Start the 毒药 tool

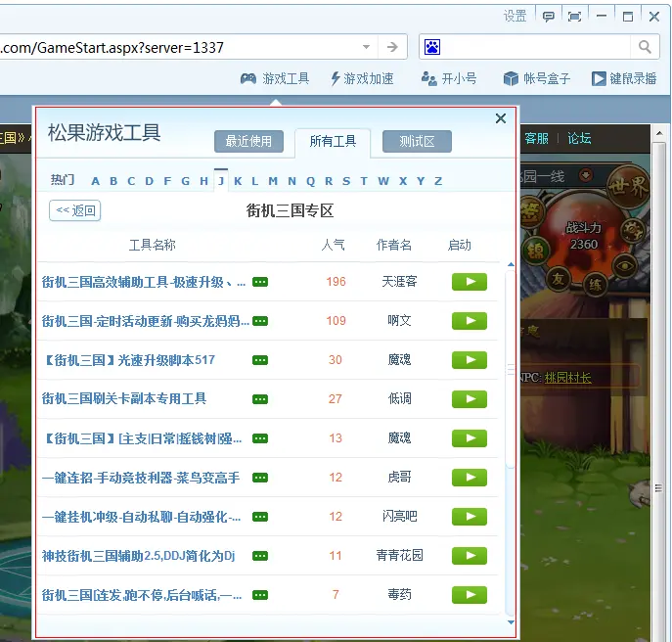coord(470,595)
